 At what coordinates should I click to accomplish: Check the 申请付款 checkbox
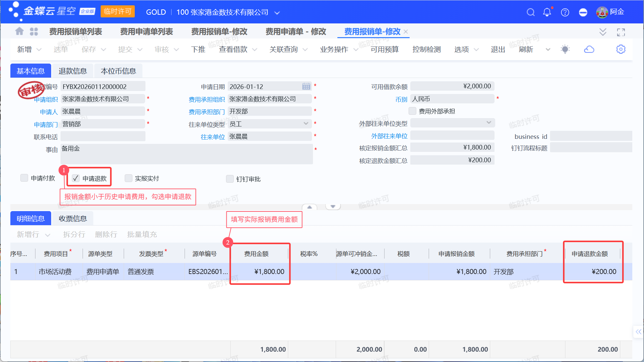coord(24,178)
